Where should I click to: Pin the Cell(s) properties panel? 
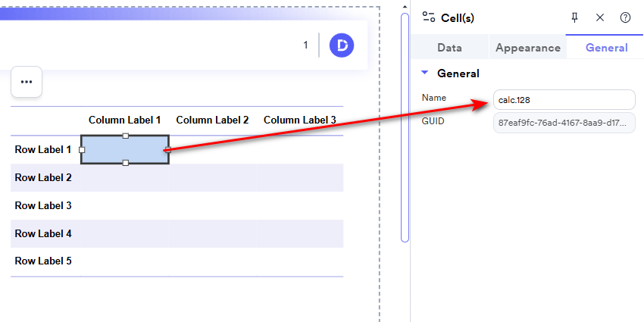click(574, 17)
